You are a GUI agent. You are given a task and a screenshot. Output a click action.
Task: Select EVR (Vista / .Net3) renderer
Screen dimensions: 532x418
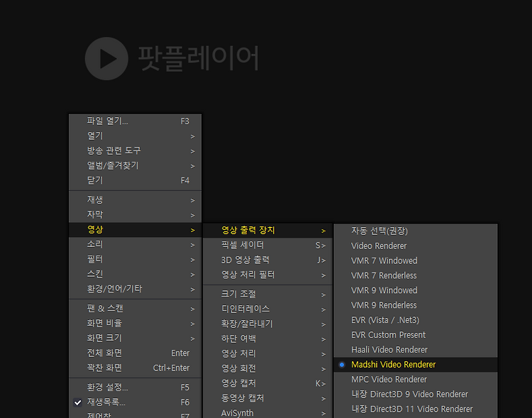click(x=416, y=321)
